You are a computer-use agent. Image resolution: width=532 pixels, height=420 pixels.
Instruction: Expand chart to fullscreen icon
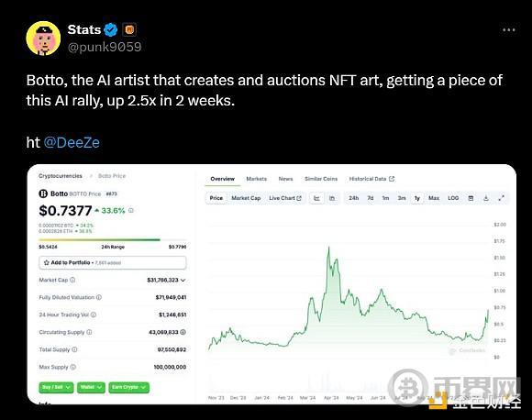501,198
